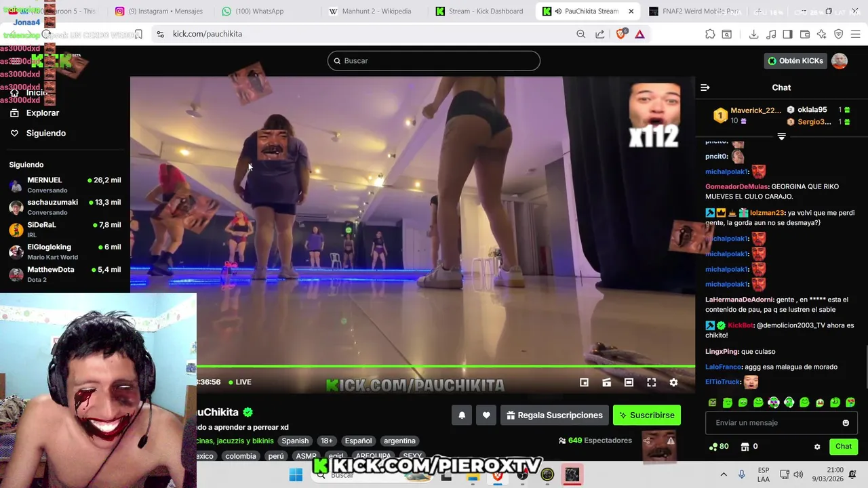Collapse the chat panel with the arrow icon
Image resolution: width=868 pixels, height=488 pixels.
(705, 87)
